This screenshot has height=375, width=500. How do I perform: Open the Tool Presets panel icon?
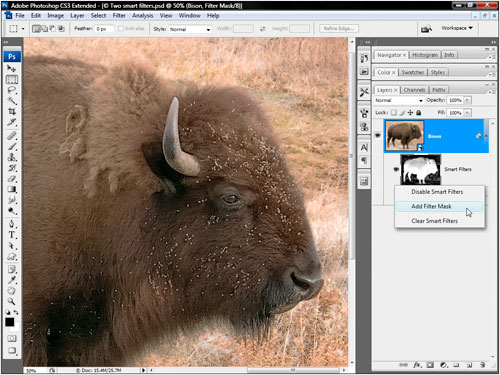(364, 92)
